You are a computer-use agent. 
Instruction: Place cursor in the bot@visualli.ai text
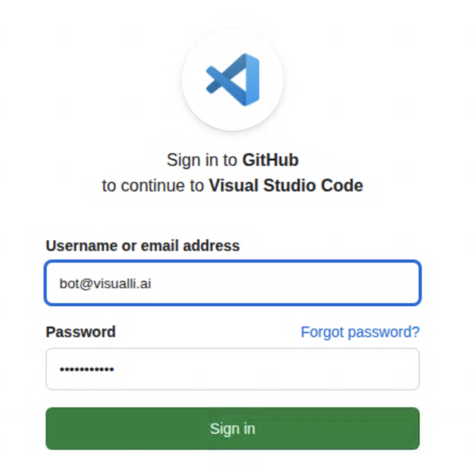[x=105, y=283]
